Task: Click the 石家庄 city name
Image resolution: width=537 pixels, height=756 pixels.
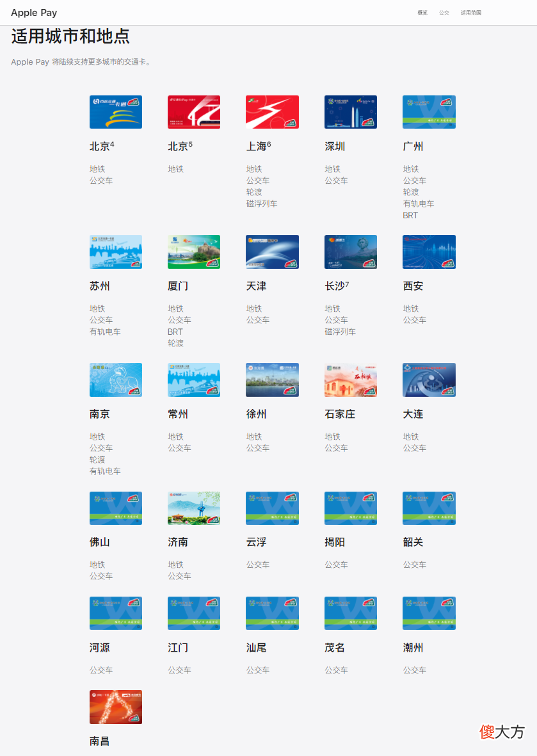Action: pos(340,414)
